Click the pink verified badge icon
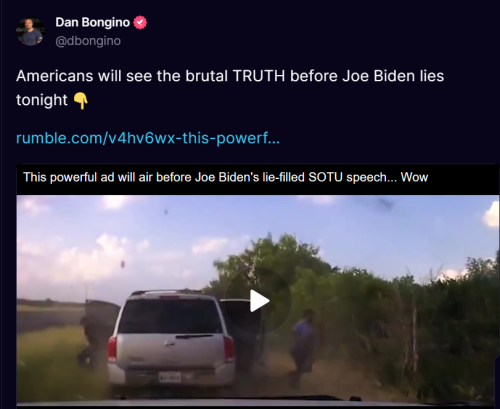 (x=140, y=22)
